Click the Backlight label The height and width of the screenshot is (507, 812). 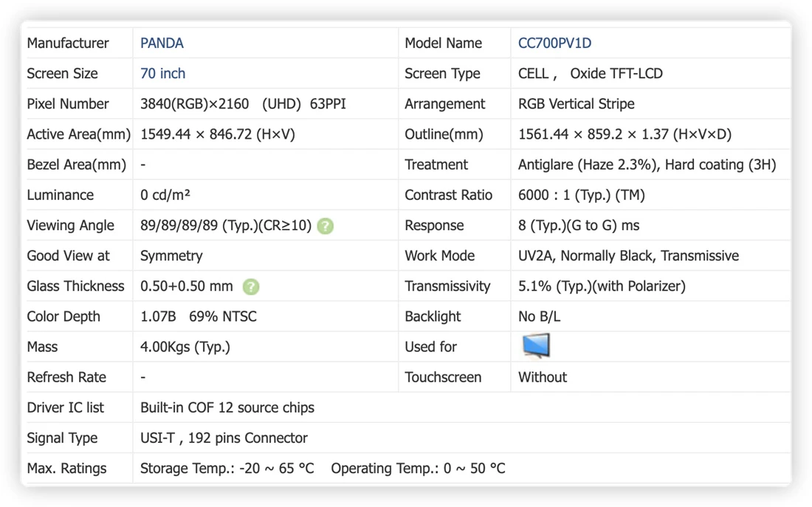(x=433, y=317)
